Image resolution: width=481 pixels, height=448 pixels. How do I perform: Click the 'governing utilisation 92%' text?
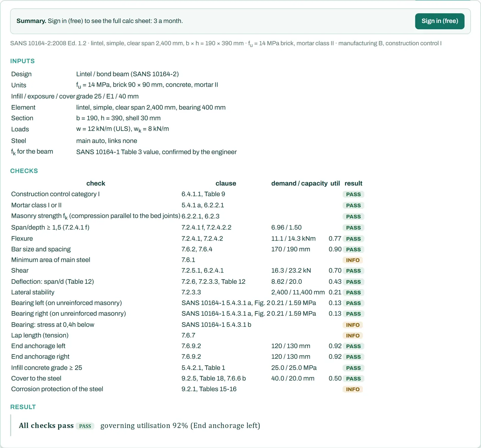(144, 426)
